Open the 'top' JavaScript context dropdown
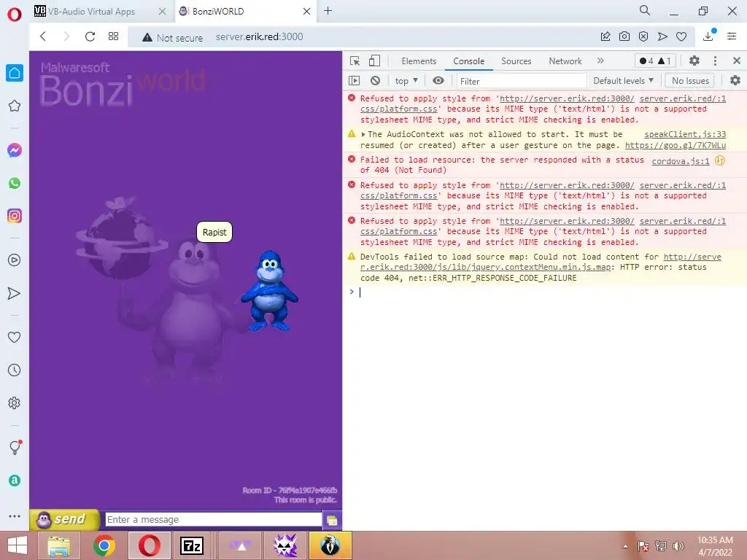The width and height of the screenshot is (747, 560). (406, 81)
